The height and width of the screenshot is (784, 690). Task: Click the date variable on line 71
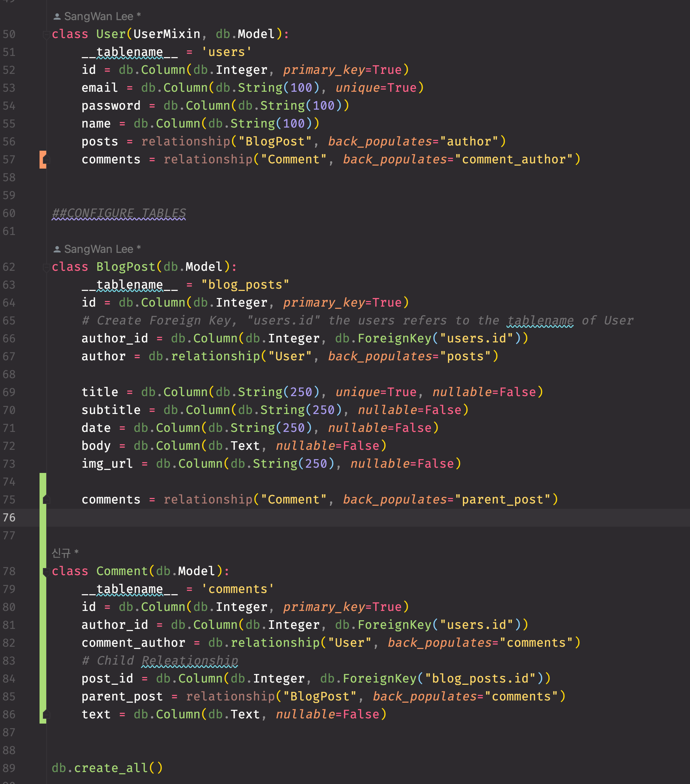[x=96, y=428]
